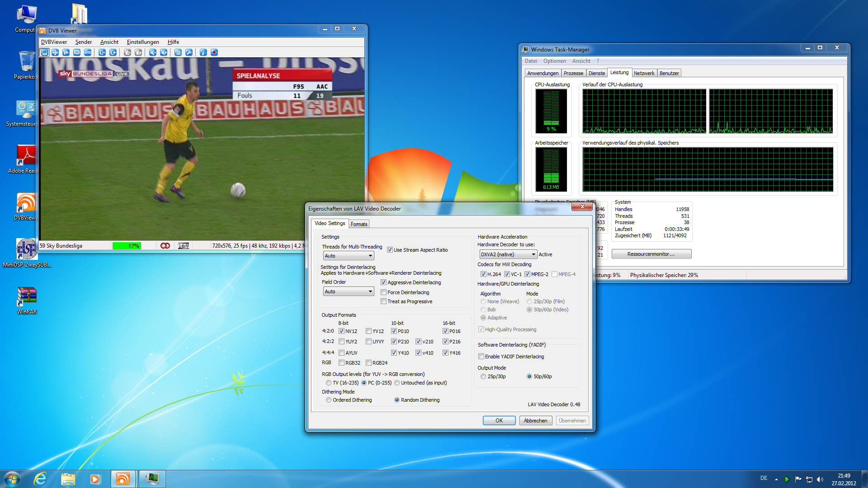This screenshot has width=868, height=488.
Task: Click the EPG toolbar icon
Action: click(88, 52)
